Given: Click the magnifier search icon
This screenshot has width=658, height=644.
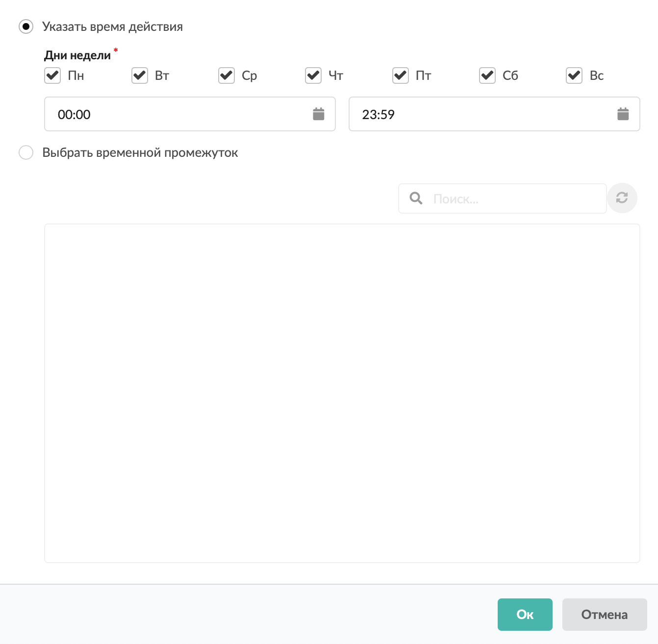Looking at the screenshot, I should click(416, 198).
